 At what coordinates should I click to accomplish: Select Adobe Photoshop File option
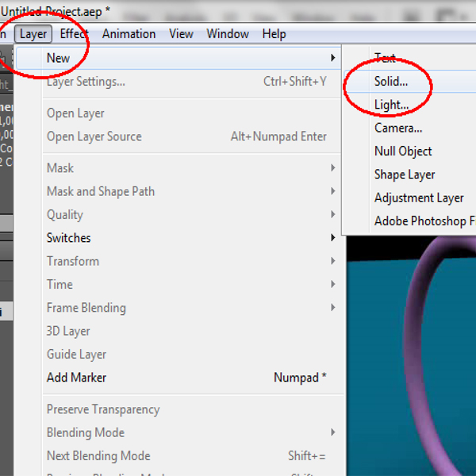[424, 221]
